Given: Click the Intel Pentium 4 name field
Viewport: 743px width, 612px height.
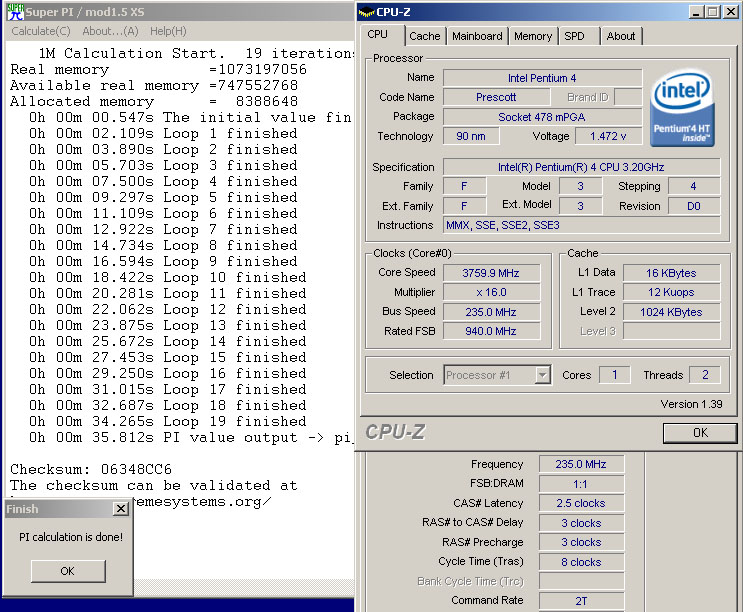Looking at the screenshot, I should (542, 78).
